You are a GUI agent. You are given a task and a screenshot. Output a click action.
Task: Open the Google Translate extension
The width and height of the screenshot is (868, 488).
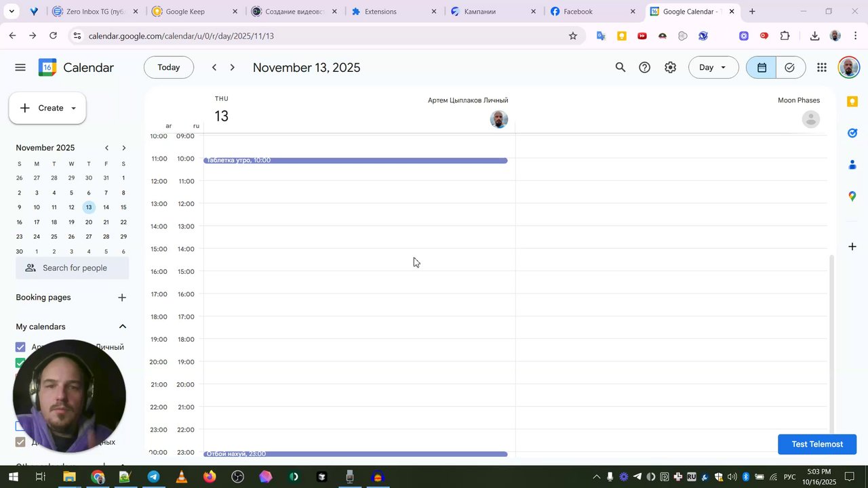pos(601,36)
